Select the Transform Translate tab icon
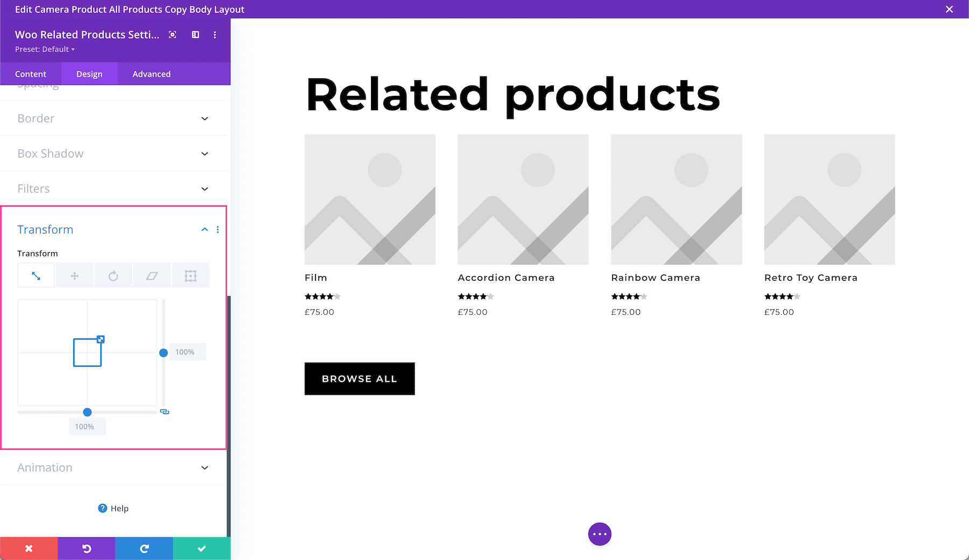The image size is (969, 560). [x=75, y=276]
